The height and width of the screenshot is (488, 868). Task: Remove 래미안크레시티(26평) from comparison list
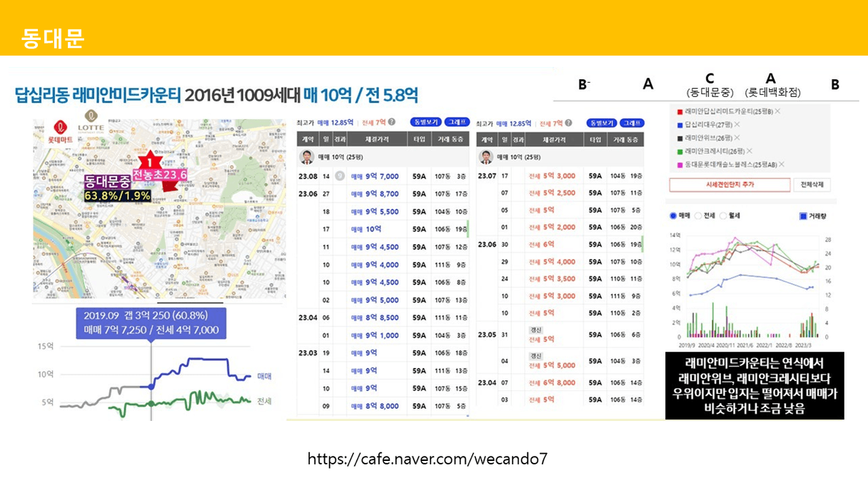[x=749, y=151]
